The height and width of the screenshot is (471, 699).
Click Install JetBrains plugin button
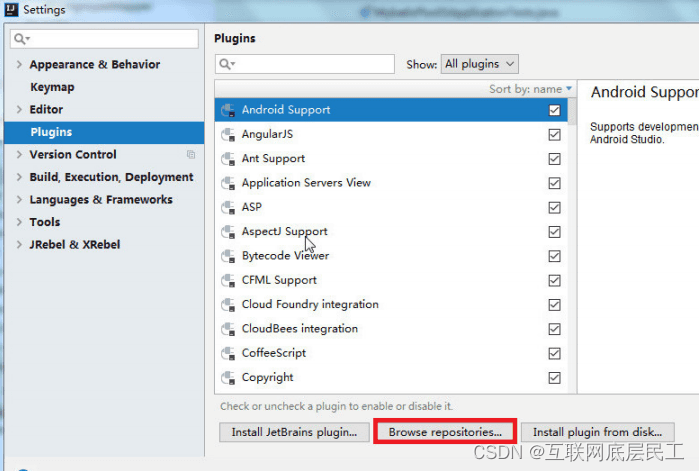294,432
